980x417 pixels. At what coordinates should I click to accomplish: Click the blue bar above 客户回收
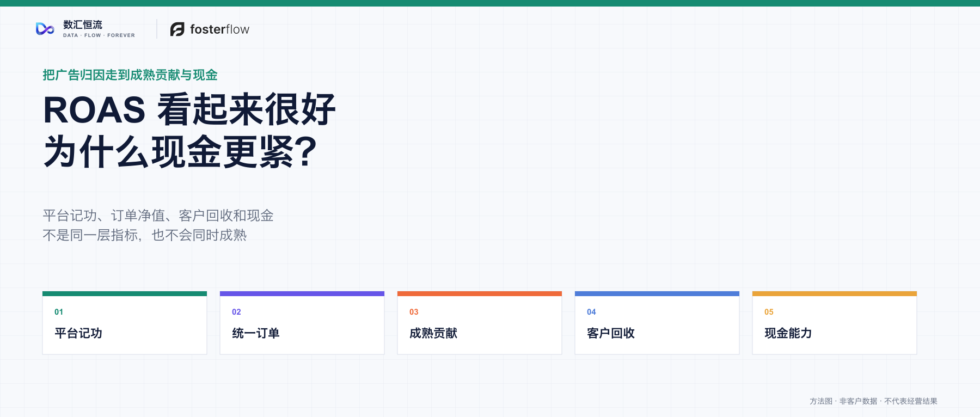click(x=657, y=293)
